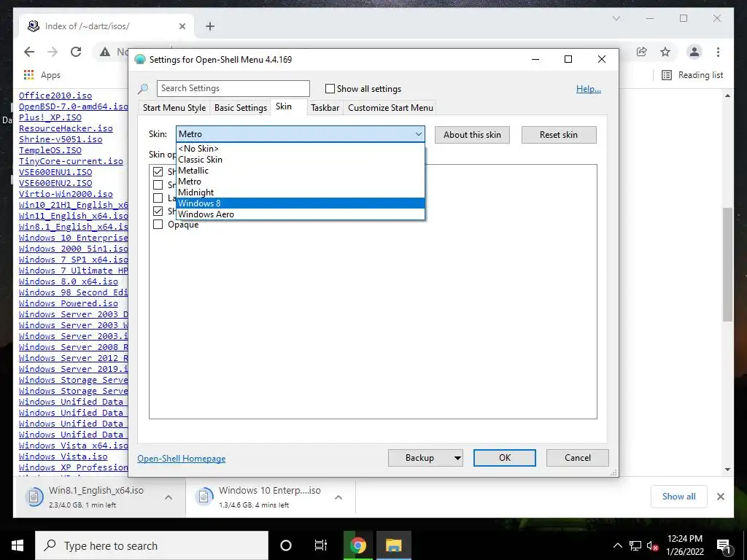Open Customize Start Menu tab
Screen dimensions: 747x560
(x=391, y=108)
